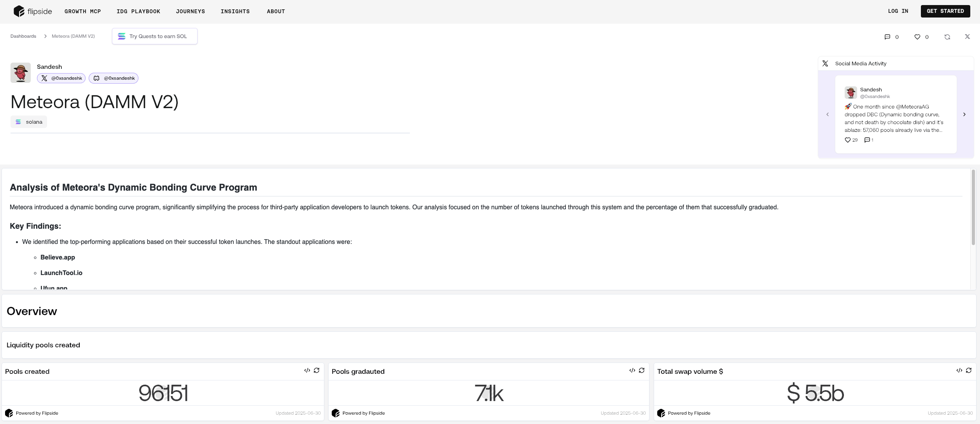Share the dashboard on X
Image resolution: width=980 pixels, height=424 pixels.
click(967, 37)
